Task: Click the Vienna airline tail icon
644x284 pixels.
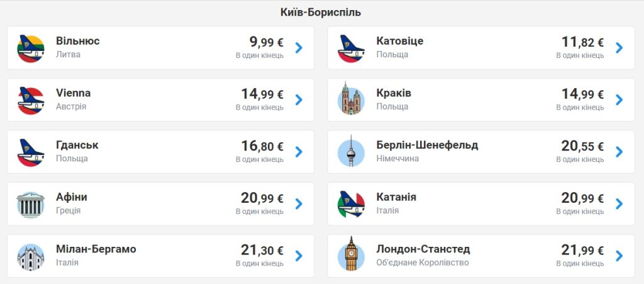Action: tap(31, 99)
